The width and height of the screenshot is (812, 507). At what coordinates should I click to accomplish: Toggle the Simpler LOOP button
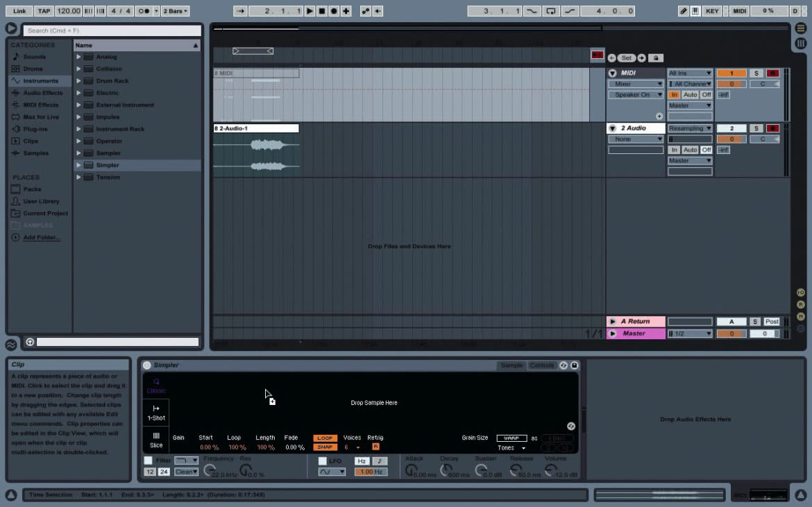(x=325, y=438)
